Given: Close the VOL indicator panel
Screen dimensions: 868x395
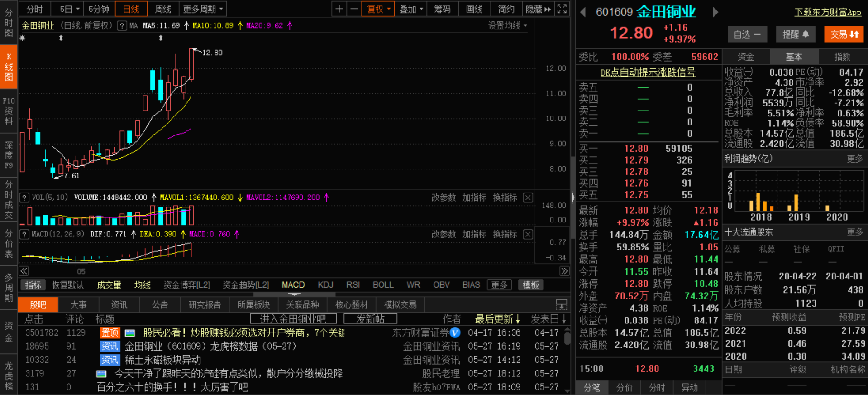Looking at the screenshot, I should coord(528,197).
